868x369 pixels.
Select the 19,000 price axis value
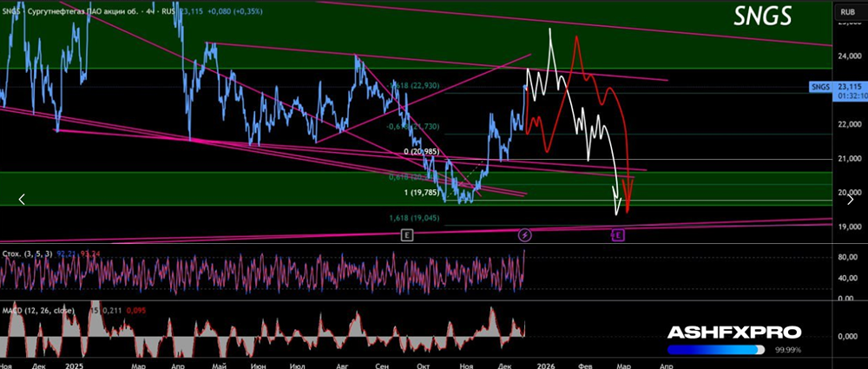(850, 227)
